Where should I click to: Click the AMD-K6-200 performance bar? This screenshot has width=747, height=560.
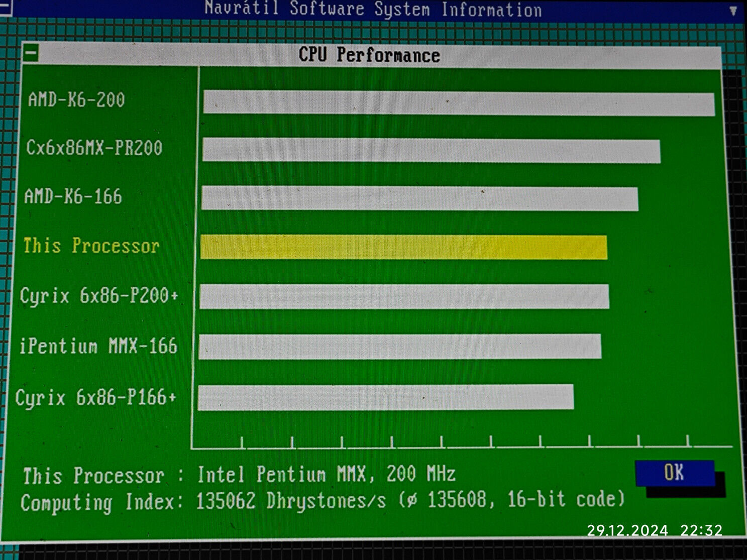[459, 103]
